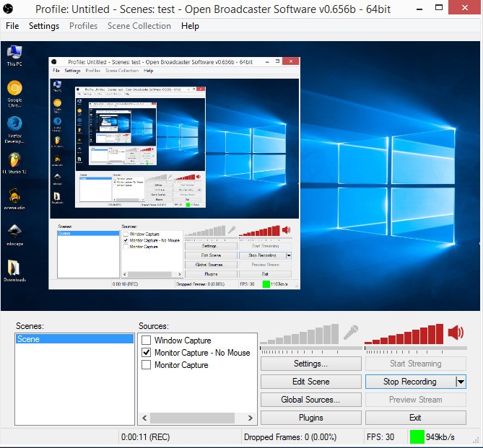Click the ocenaudio icon in preview
This screenshot has height=448, width=483.
14,196
